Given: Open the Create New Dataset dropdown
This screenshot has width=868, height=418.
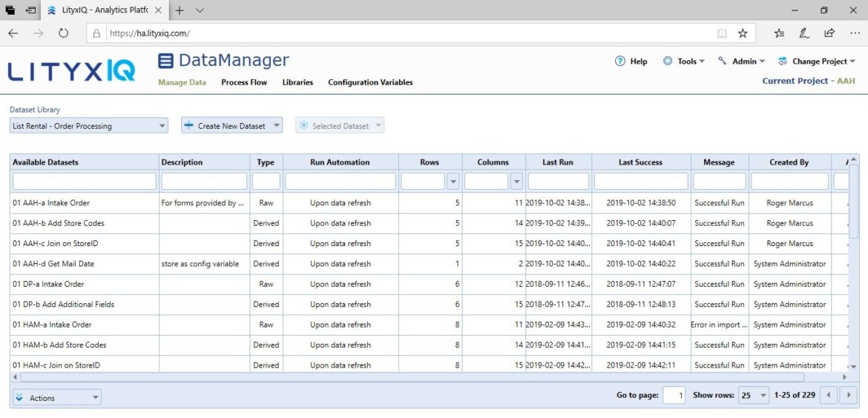Looking at the screenshot, I should click(232, 126).
